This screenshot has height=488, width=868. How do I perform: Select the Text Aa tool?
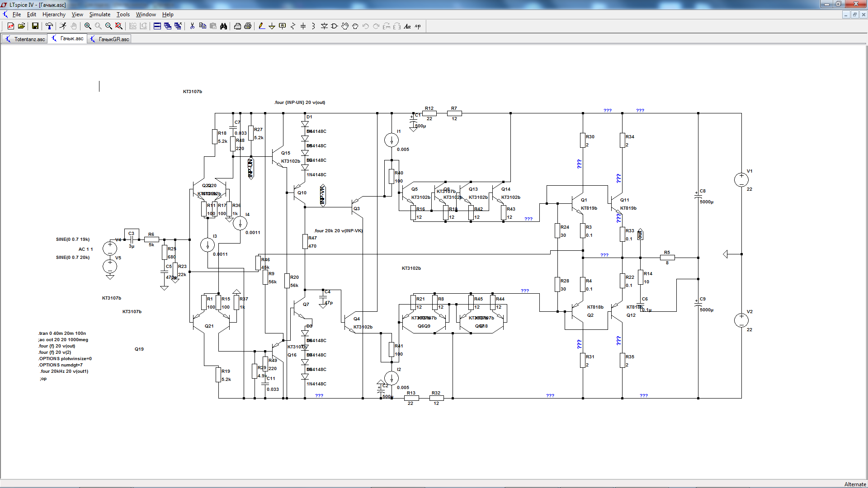click(x=407, y=26)
